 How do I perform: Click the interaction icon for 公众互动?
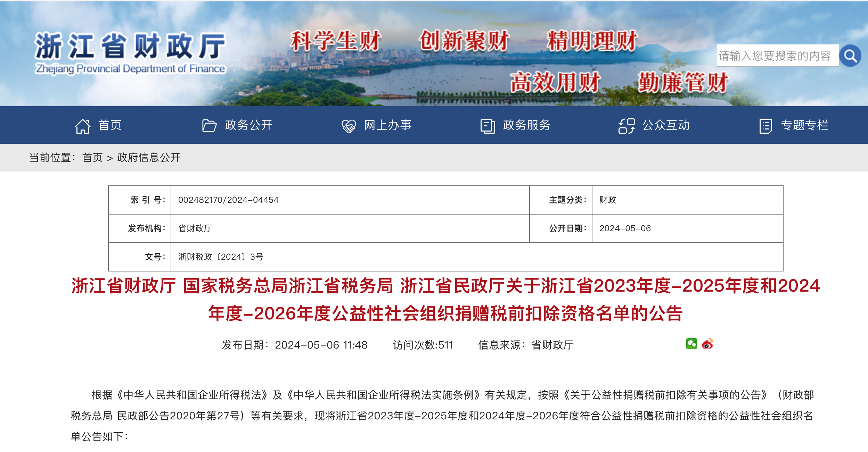click(x=627, y=126)
